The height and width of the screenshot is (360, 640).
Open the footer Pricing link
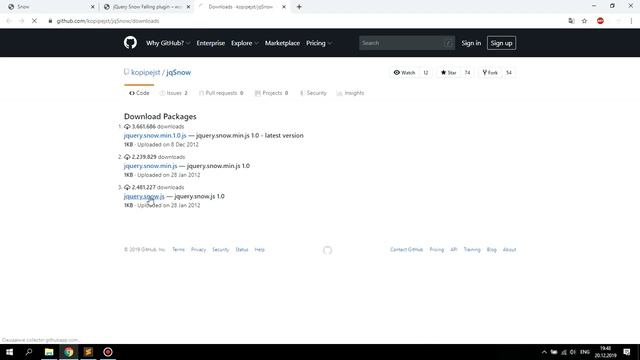pyautogui.click(x=436, y=249)
